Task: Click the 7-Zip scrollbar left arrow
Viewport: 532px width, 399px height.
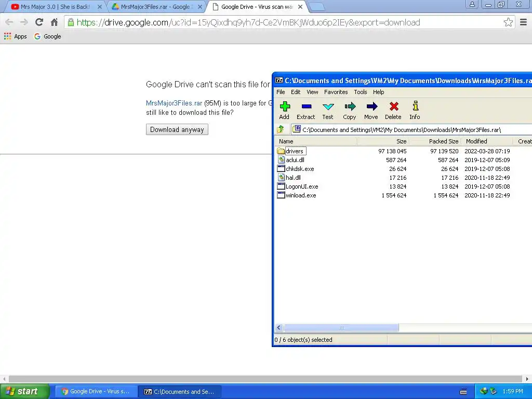Action: pyautogui.click(x=279, y=327)
